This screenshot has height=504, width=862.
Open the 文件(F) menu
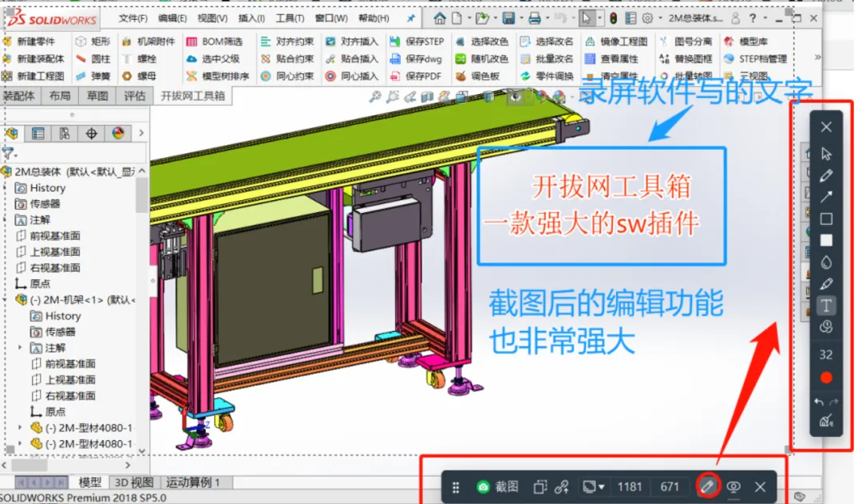pos(133,18)
